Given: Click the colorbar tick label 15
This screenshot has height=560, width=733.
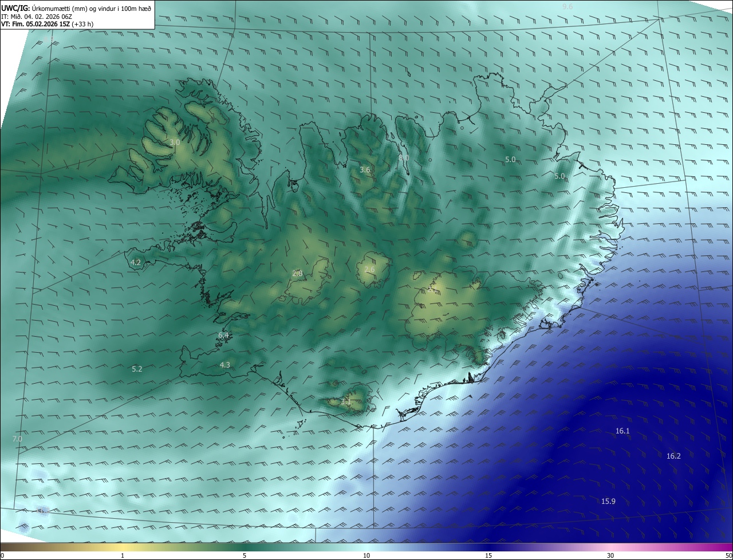Looking at the screenshot, I should [488, 555].
